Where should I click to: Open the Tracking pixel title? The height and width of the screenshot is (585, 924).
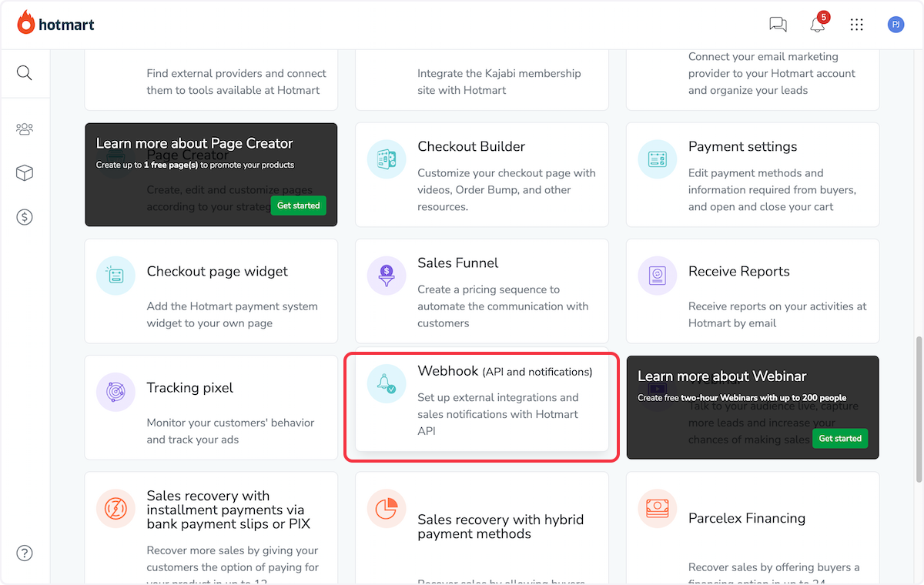189,387
